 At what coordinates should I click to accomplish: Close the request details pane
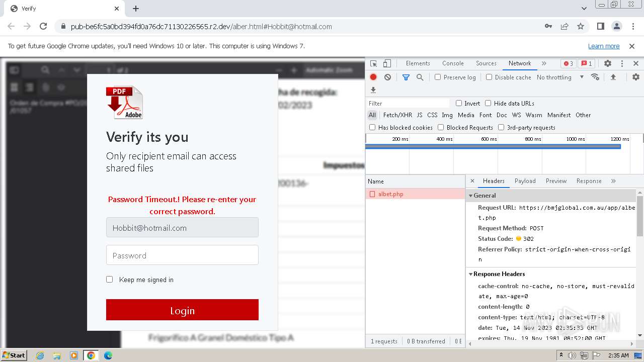pyautogui.click(x=472, y=181)
